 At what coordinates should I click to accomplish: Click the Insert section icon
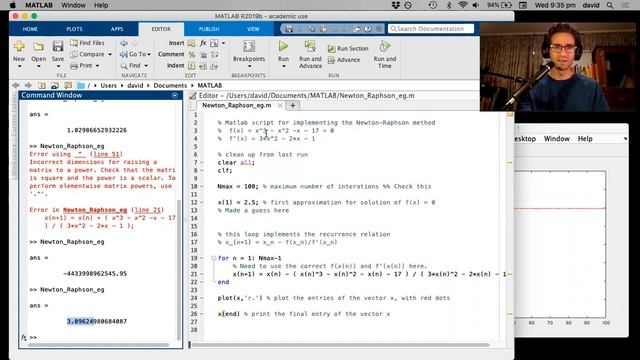[x=191, y=43]
